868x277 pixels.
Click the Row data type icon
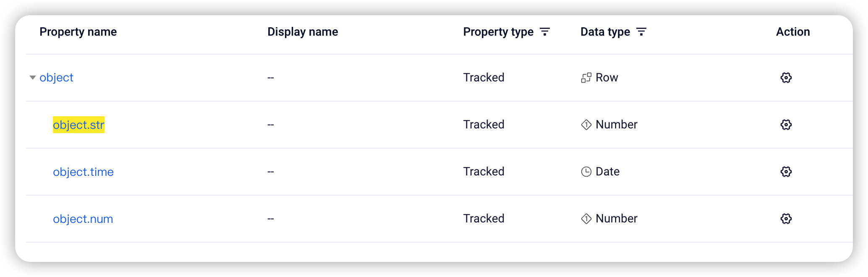point(586,78)
